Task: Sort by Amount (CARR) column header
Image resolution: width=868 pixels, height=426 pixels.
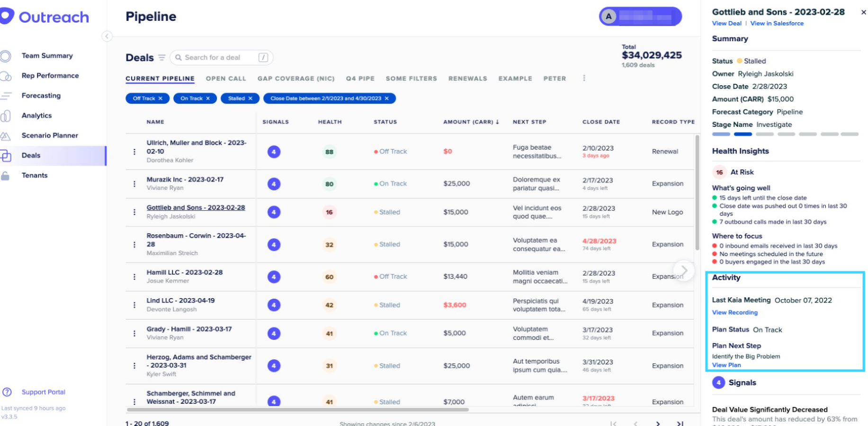Action: pos(471,122)
